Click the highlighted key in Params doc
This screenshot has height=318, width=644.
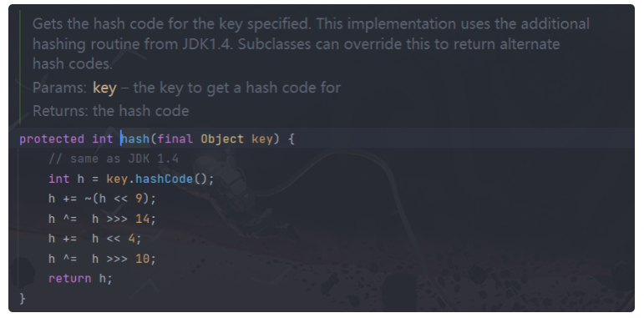[104, 88]
